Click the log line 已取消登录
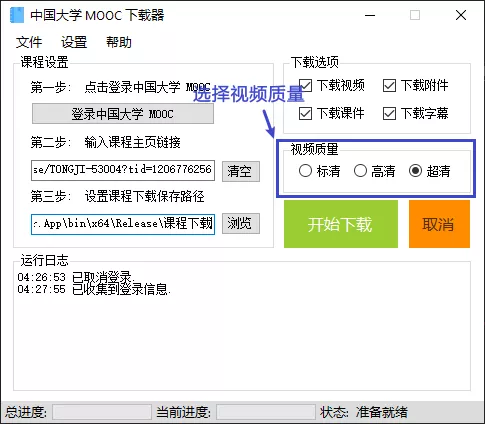485x424 pixels. [x=76, y=277]
